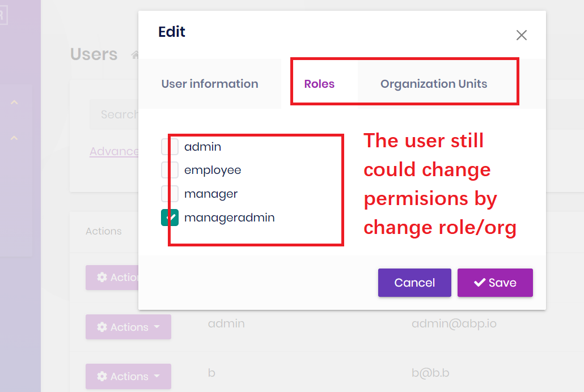The height and width of the screenshot is (392, 584).
Task: Click the app logo in the sidebar corner
Action: [x=3, y=15]
